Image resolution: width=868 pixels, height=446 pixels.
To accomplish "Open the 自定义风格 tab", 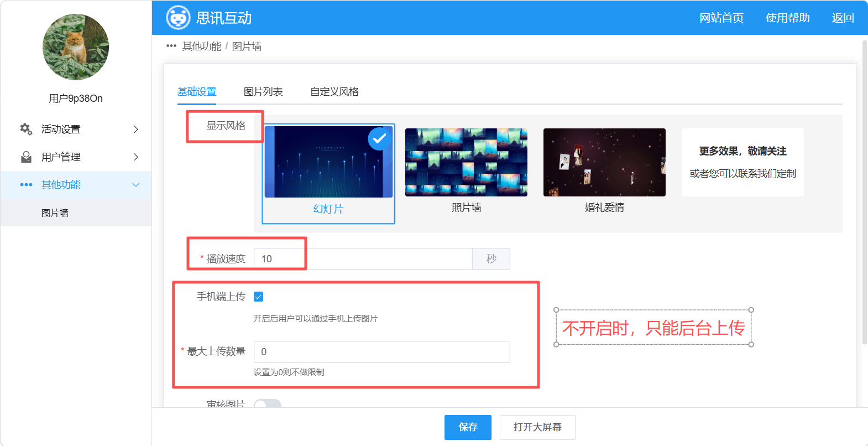I will 334,91.
